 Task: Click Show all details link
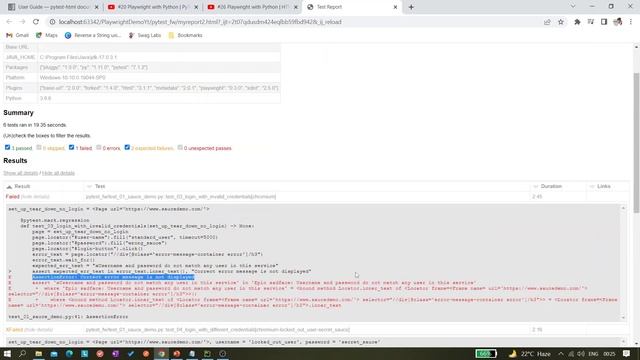point(20,173)
